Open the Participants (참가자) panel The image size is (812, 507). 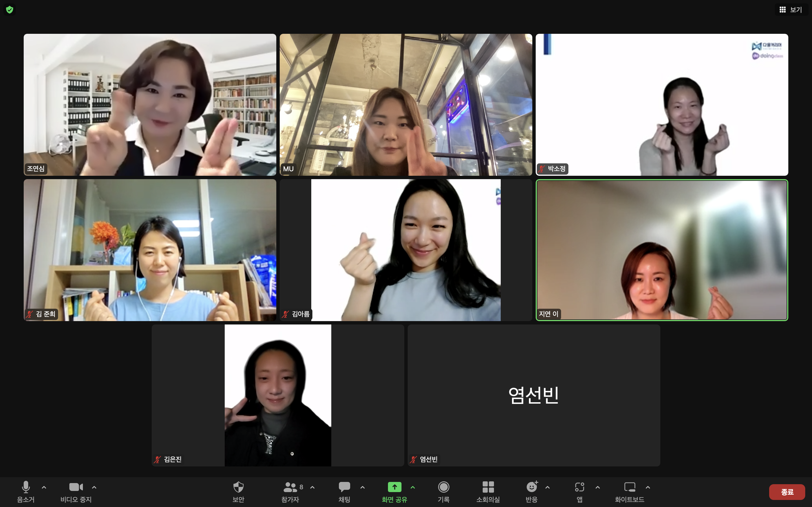[290, 487]
